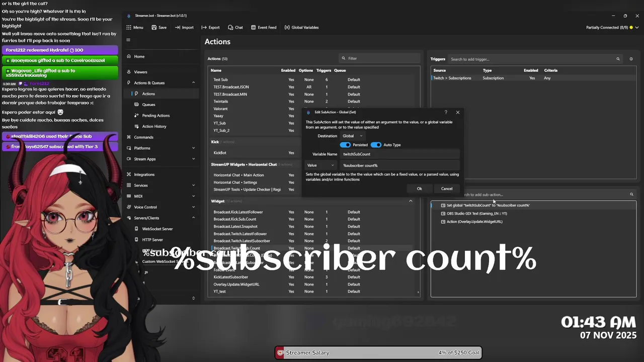The image size is (644, 362).
Task: Select the TEST.Broadcast.MIN action
Action: coord(313,94)
